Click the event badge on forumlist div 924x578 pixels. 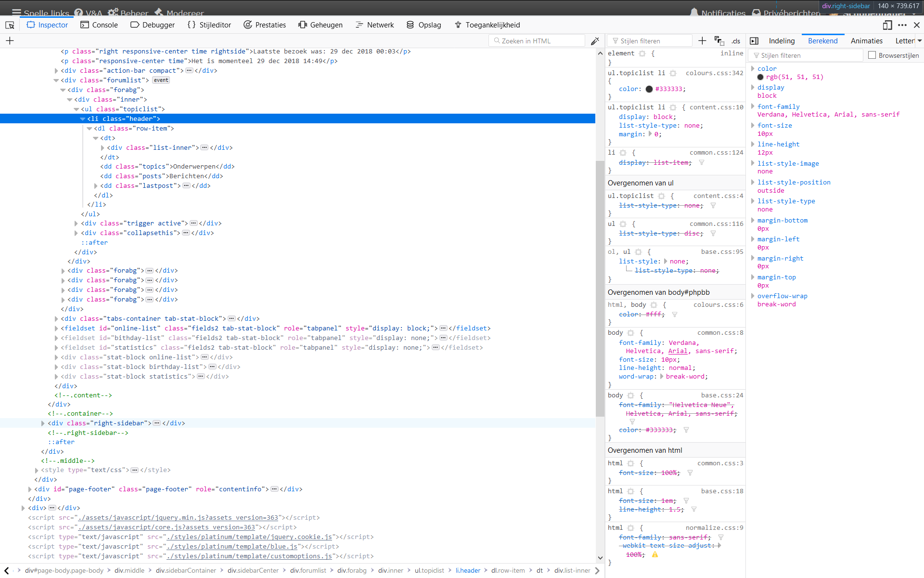click(x=161, y=80)
